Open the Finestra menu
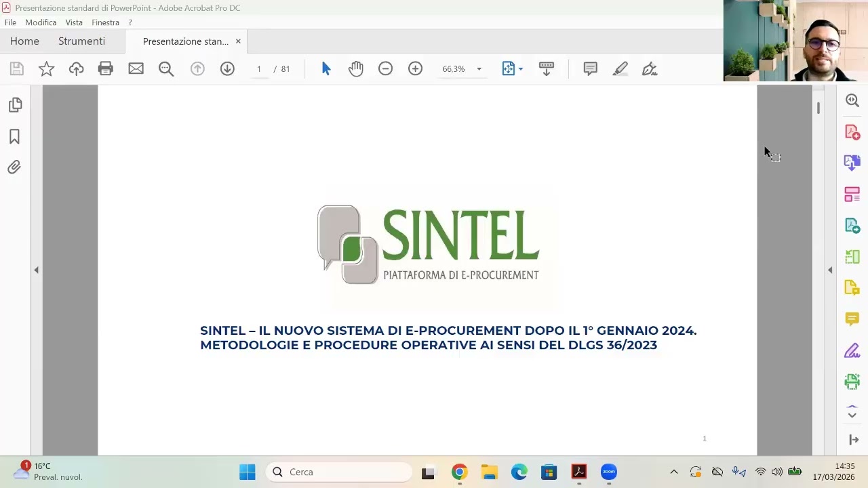The width and height of the screenshot is (868, 488). point(105,22)
